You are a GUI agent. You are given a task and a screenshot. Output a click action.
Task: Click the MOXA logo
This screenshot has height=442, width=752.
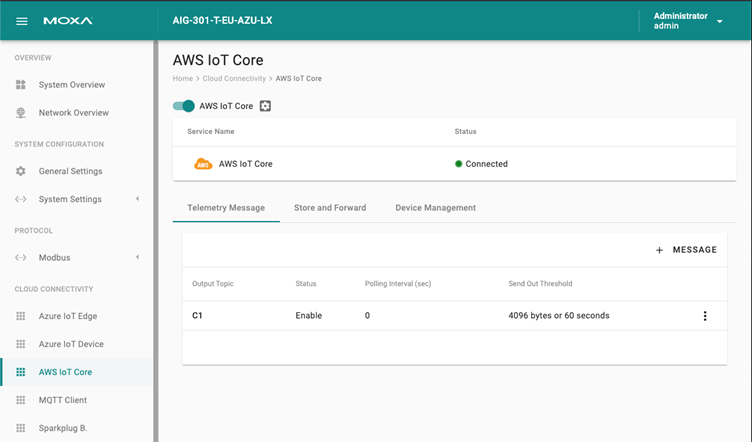click(68, 21)
